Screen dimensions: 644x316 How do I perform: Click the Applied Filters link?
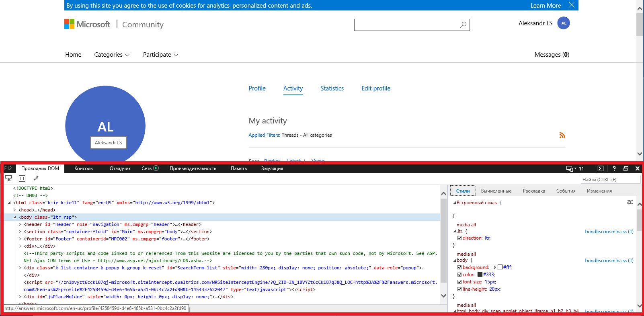point(264,135)
